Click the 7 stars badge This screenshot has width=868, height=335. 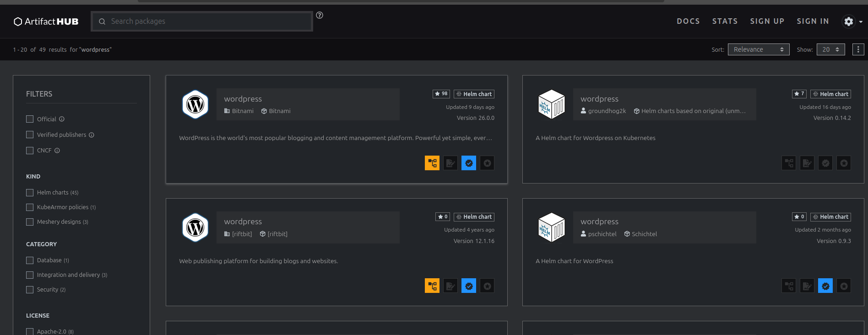pos(799,94)
